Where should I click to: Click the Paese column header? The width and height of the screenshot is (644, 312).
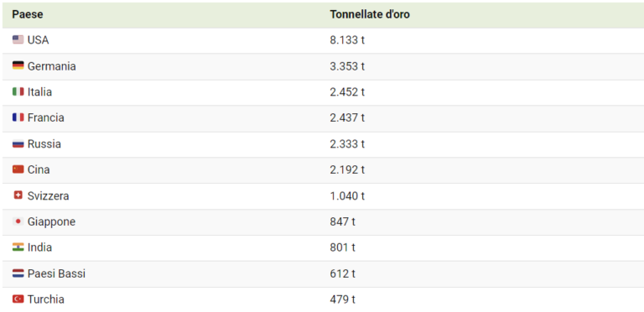click(x=28, y=14)
